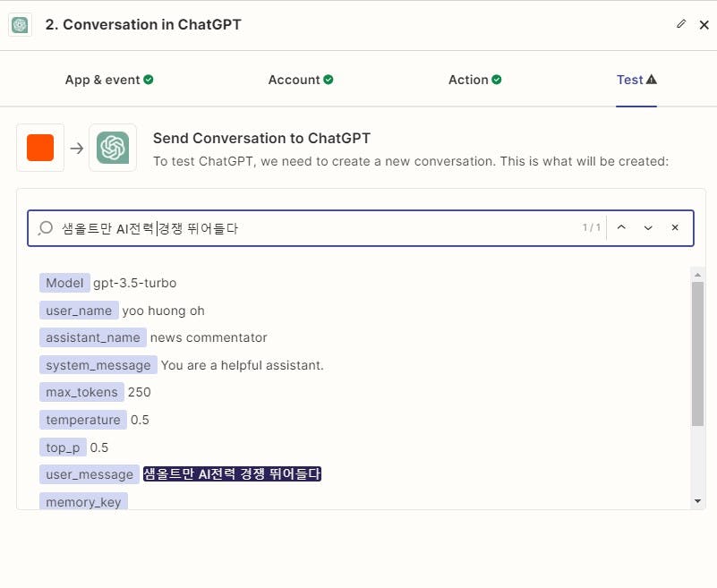This screenshot has width=717, height=588.
Task: Go to previous search match
Action: pos(621,227)
